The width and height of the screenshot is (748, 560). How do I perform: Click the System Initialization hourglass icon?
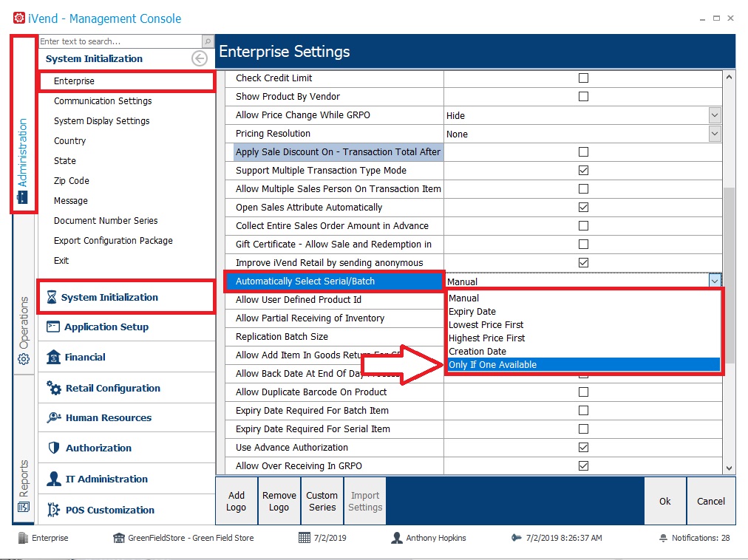52,297
